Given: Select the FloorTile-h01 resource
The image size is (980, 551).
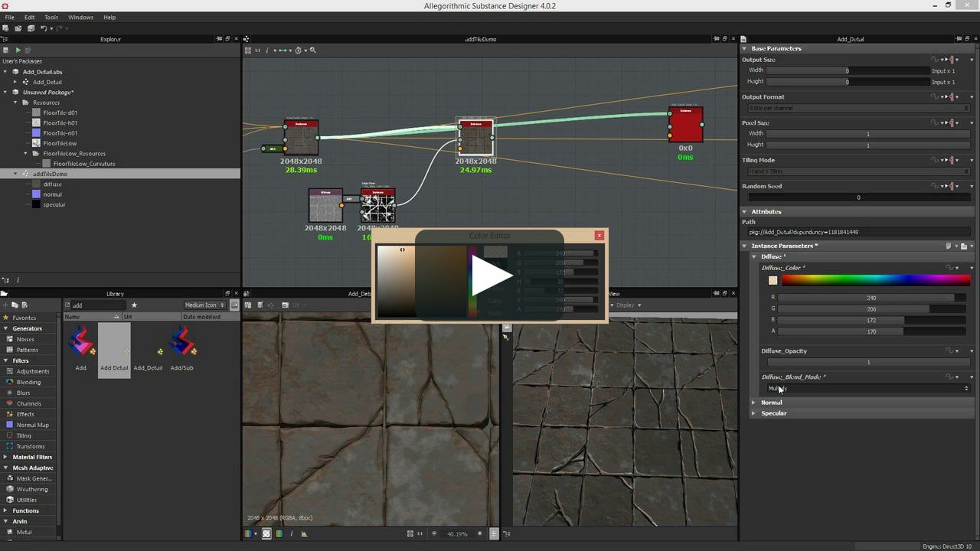Looking at the screenshot, I should click(60, 122).
